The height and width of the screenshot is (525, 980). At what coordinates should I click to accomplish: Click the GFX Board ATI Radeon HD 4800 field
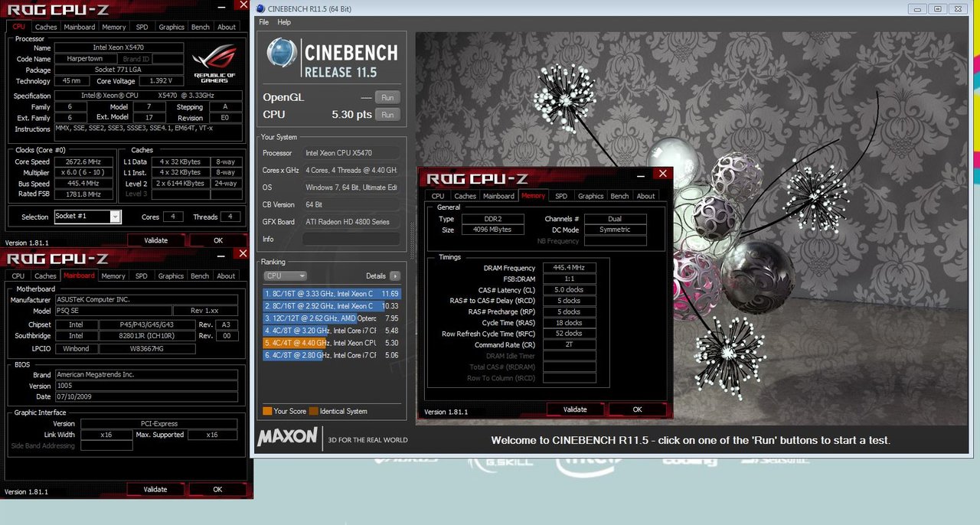coord(351,222)
